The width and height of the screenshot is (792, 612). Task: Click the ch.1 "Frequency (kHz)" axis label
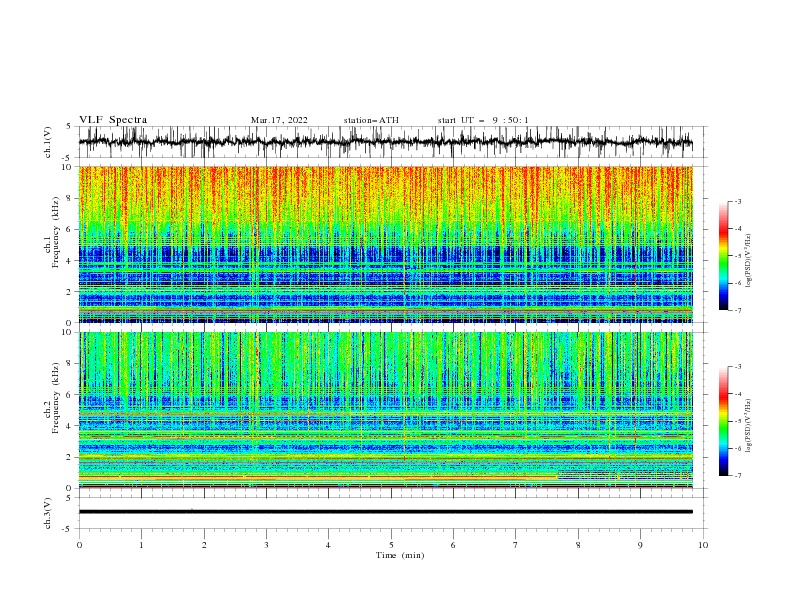pos(56,232)
